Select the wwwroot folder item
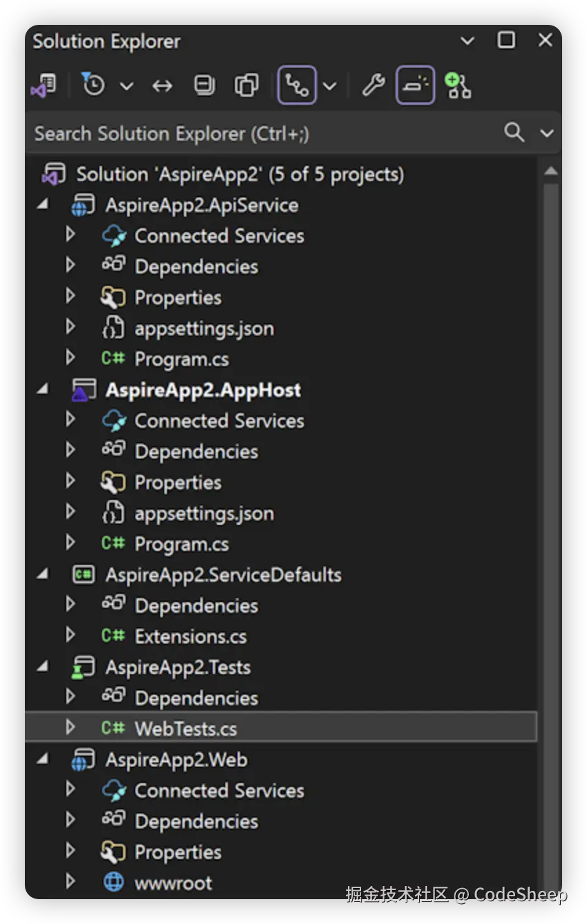 [173, 883]
